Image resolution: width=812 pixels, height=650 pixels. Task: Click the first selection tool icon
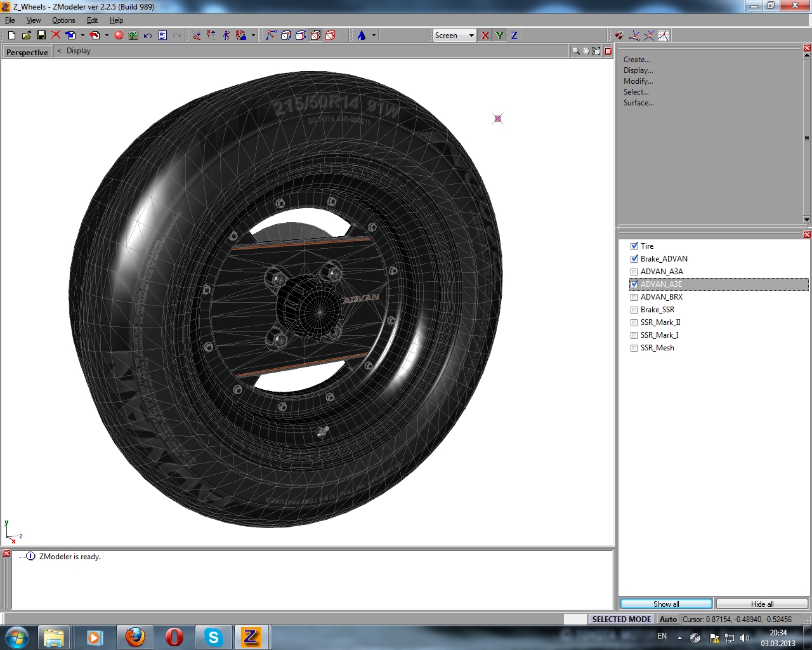(197, 36)
